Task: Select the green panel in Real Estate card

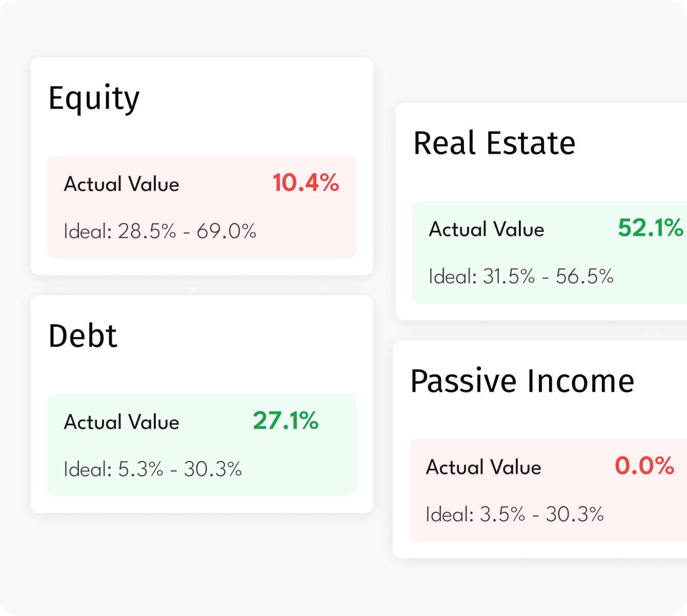Action: [x=549, y=251]
